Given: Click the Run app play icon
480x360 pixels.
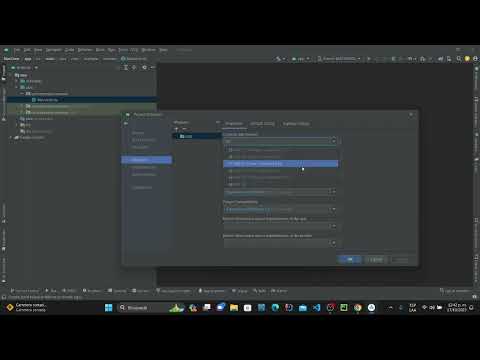Looking at the screenshot, I should [369, 59].
